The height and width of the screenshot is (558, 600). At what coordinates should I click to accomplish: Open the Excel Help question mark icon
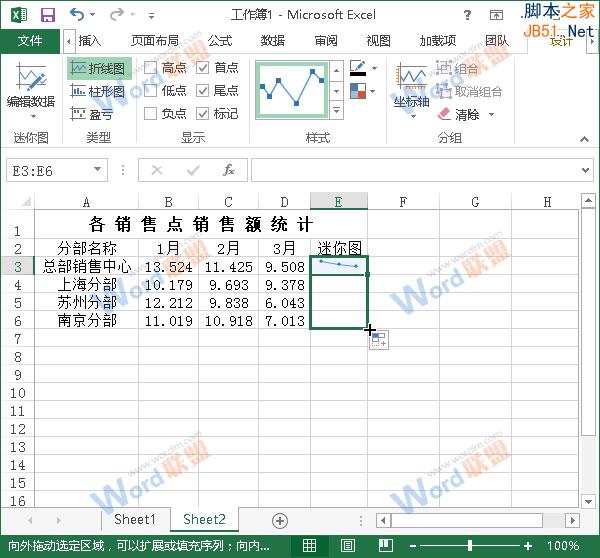467,15
